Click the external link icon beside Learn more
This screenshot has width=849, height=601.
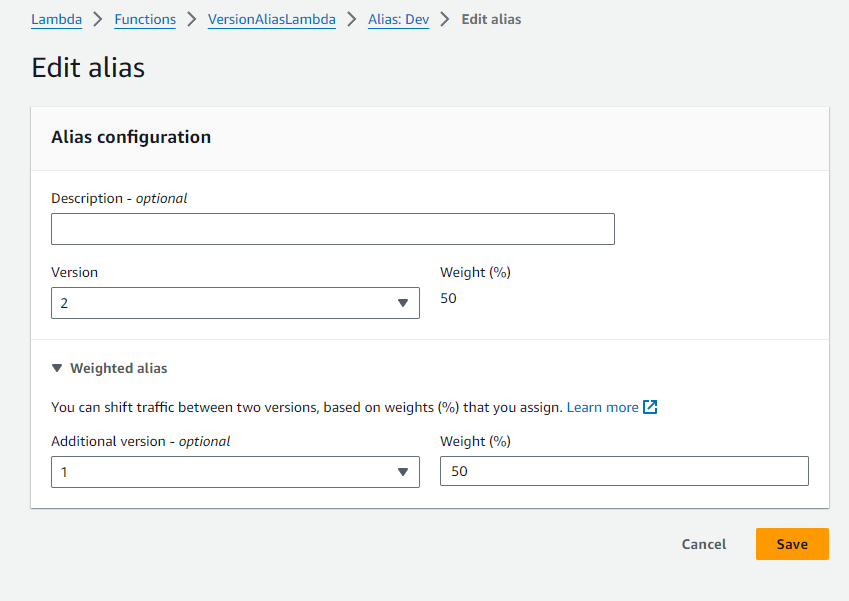[x=650, y=407]
